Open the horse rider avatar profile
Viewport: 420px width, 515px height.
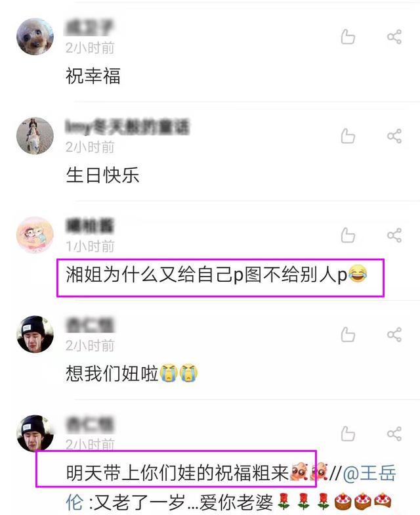tap(35, 136)
